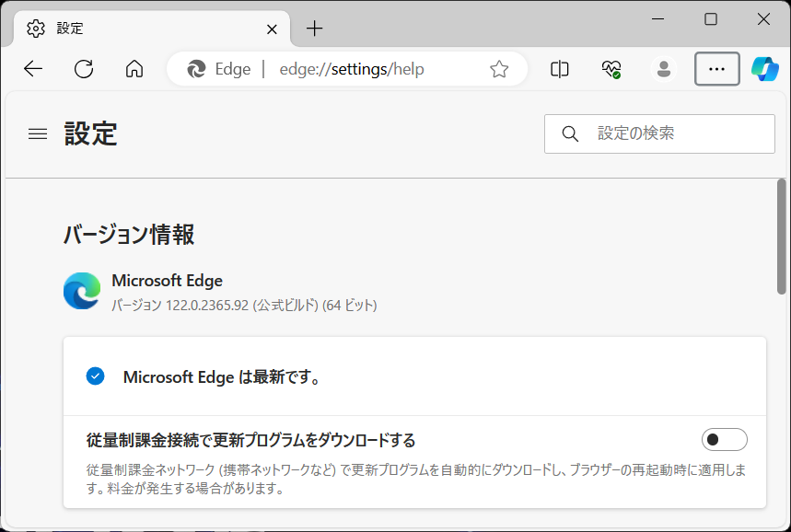Click the blue update status checkmark
This screenshot has height=532, width=791.
click(x=95, y=376)
